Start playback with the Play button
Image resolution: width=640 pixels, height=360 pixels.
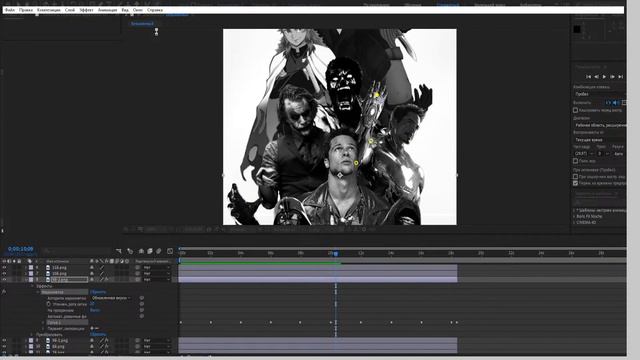point(604,77)
